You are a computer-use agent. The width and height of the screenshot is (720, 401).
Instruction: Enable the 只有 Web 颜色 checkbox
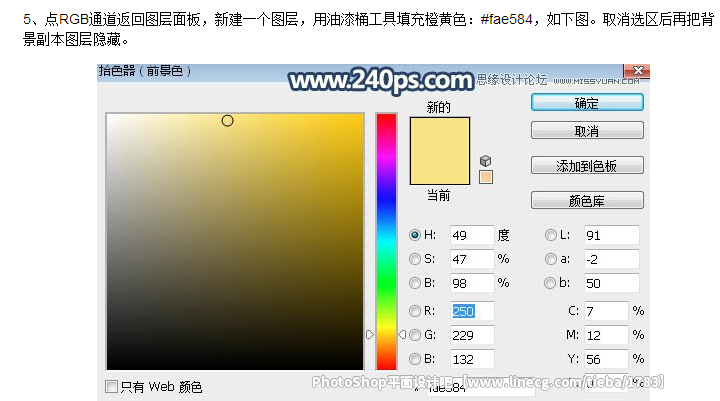pos(111,386)
